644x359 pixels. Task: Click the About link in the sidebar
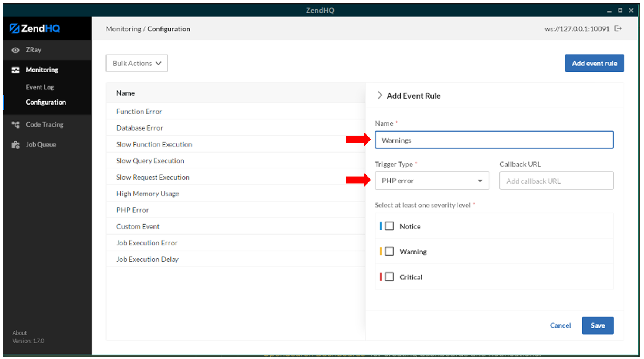tap(20, 333)
